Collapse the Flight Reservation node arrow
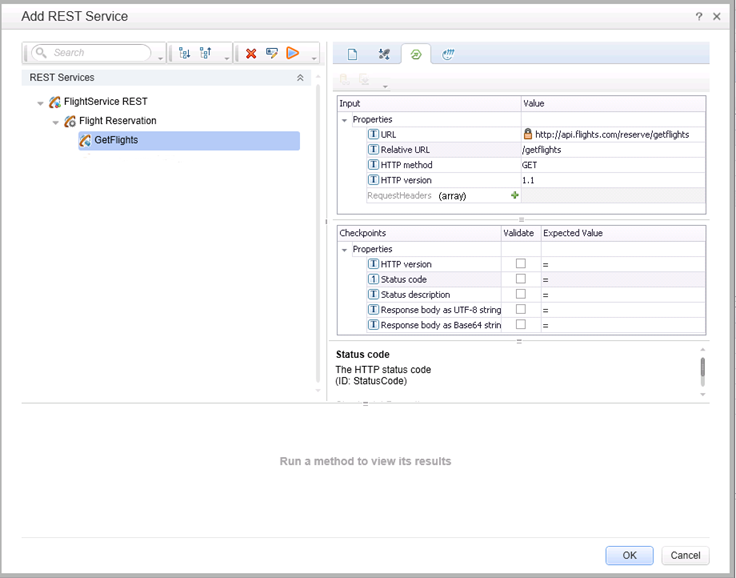Viewport: 736px width, 578px height. pos(56,121)
